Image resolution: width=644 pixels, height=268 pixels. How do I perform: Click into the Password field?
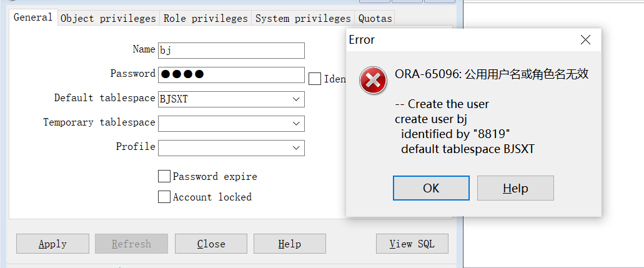click(x=231, y=75)
